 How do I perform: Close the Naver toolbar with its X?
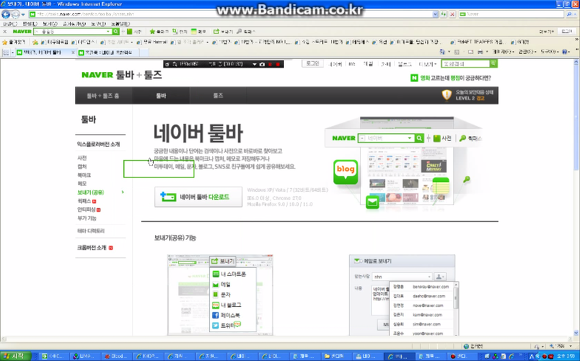coord(5,31)
